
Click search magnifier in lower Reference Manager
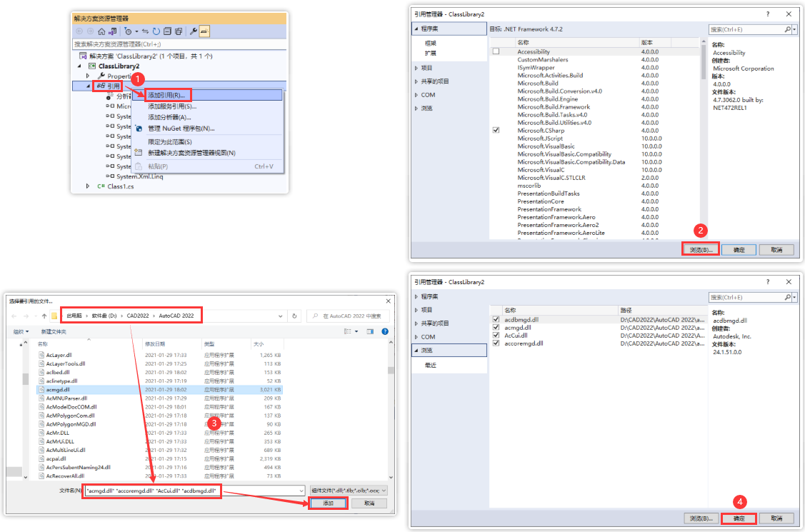click(x=788, y=298)
